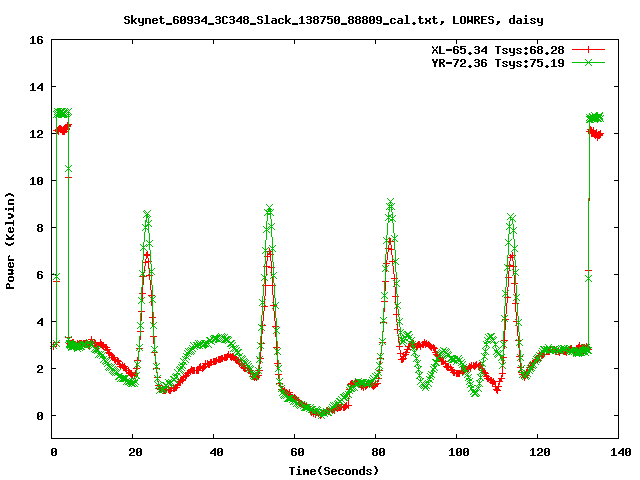640x480 pixels.
Task: Click the x-axis tick label 140
Action: pos(620,452)
